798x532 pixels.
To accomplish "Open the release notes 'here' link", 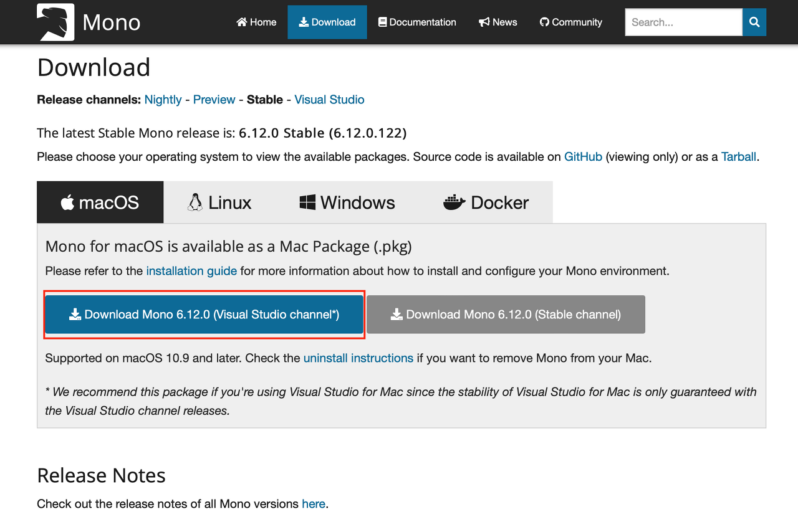I will (x=314, y=504).
